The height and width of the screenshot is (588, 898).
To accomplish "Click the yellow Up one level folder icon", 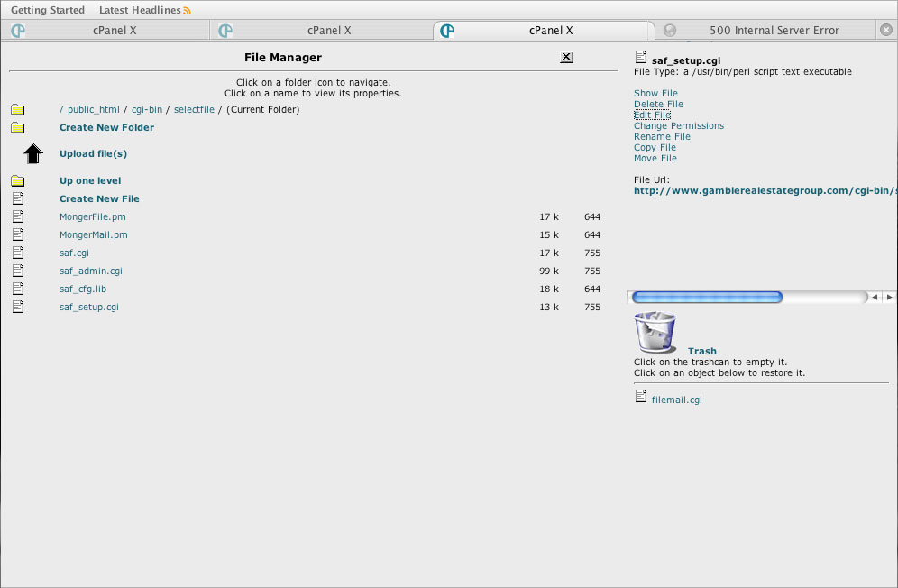I will 17,181.
